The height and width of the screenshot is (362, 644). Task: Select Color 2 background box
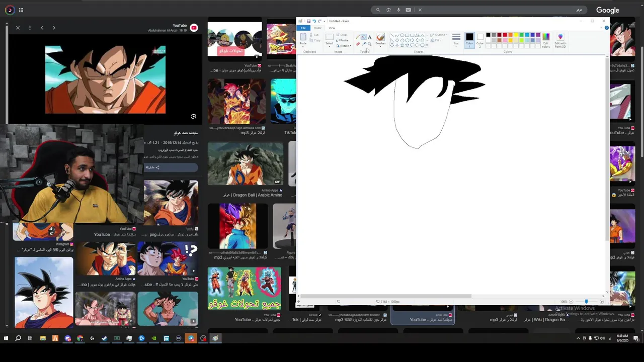pyautogui.click(x=480, y=40)
